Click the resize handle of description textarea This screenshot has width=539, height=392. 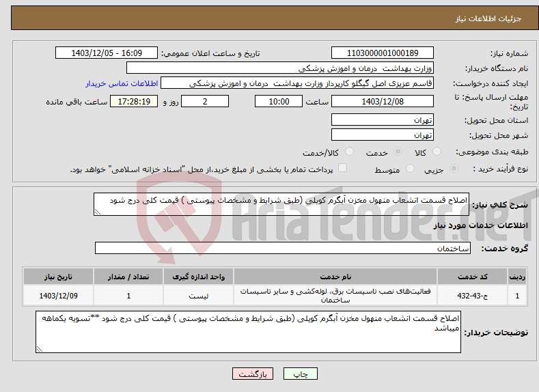(97, 212)
